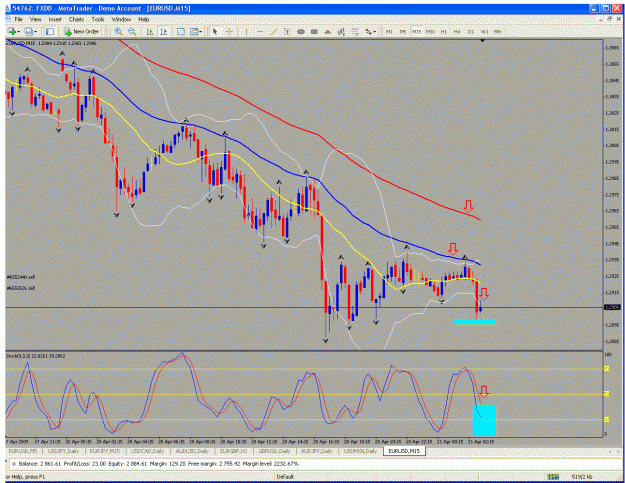Viewport: 625px width, 483px height.
Task: Toggle the Chart Shift icon
Action: 163,31
